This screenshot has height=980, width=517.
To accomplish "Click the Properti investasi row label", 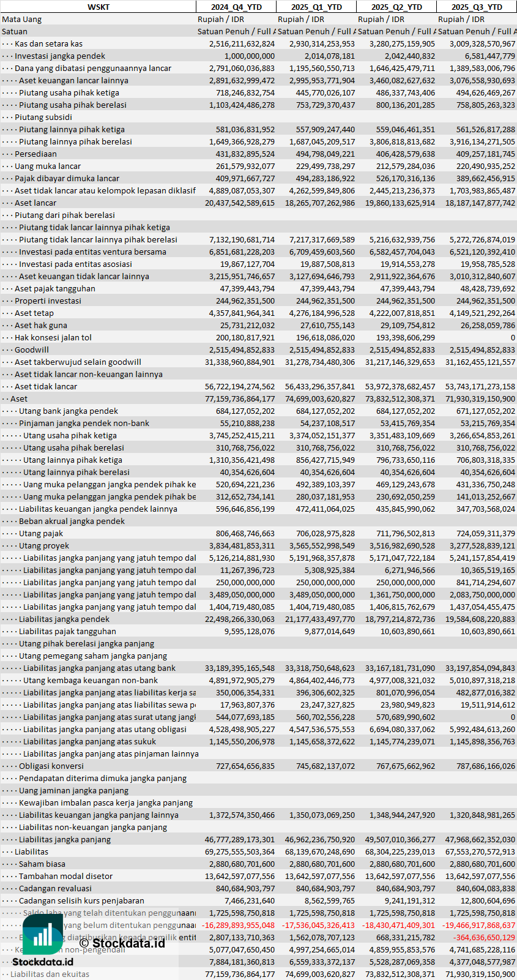I will (48, 301).
